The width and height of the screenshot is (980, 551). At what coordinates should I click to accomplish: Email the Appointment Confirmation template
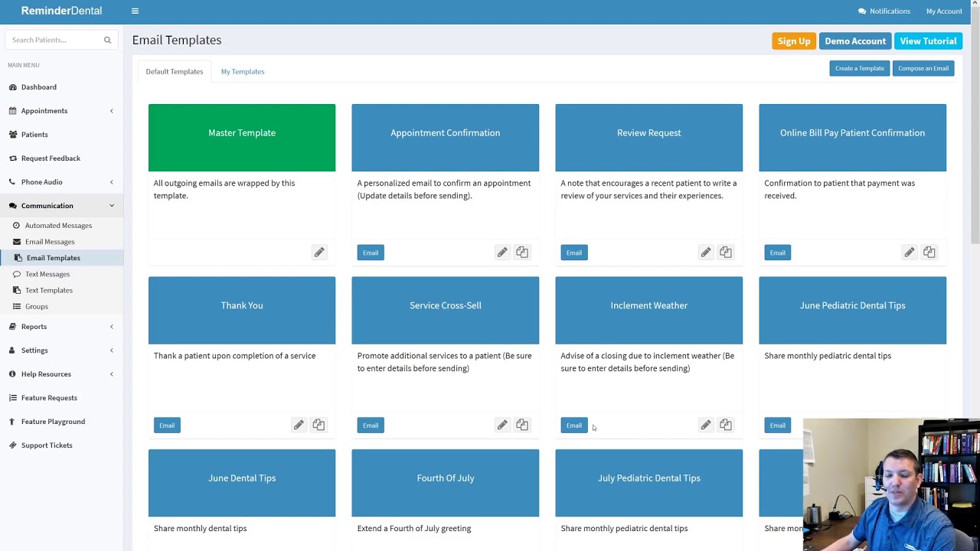pyautogui.click(x=371, y=253)
